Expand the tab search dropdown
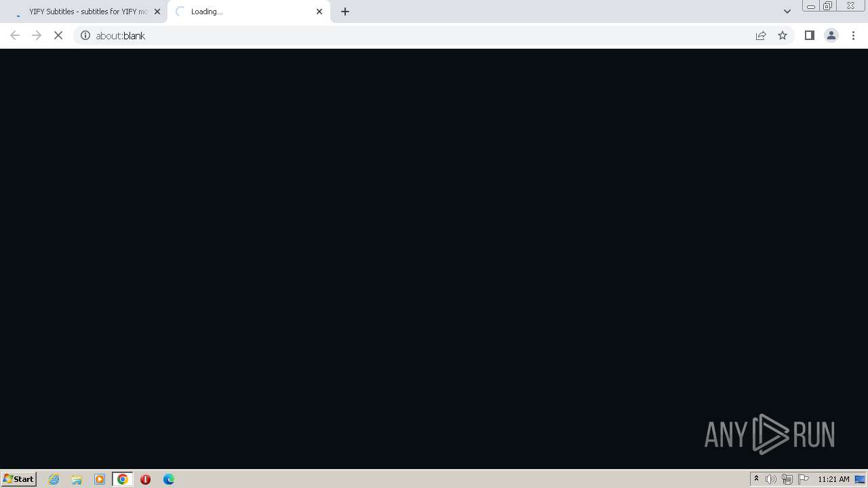This screenshot has width=868, height=488. pos(787,12)
